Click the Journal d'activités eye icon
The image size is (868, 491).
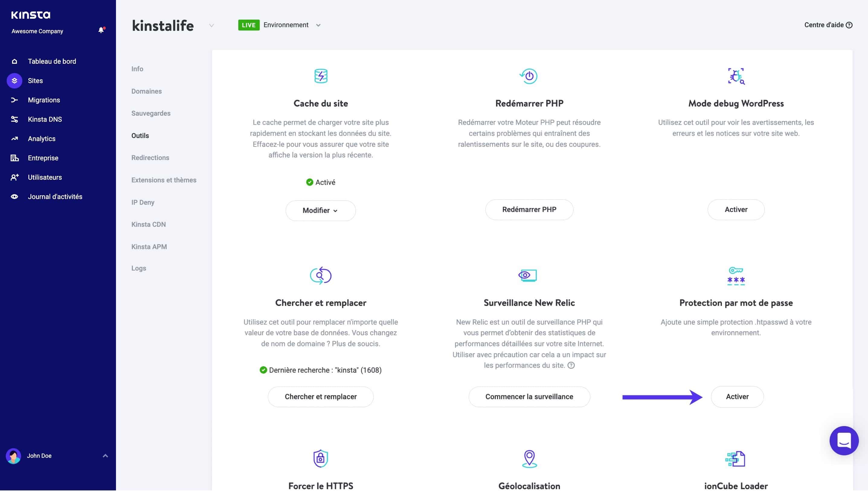coord(14,197)
